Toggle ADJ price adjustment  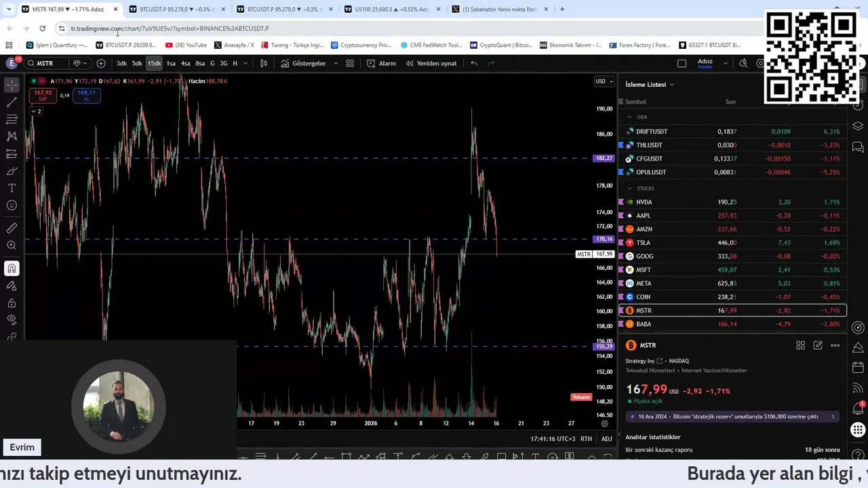[606, 439]
